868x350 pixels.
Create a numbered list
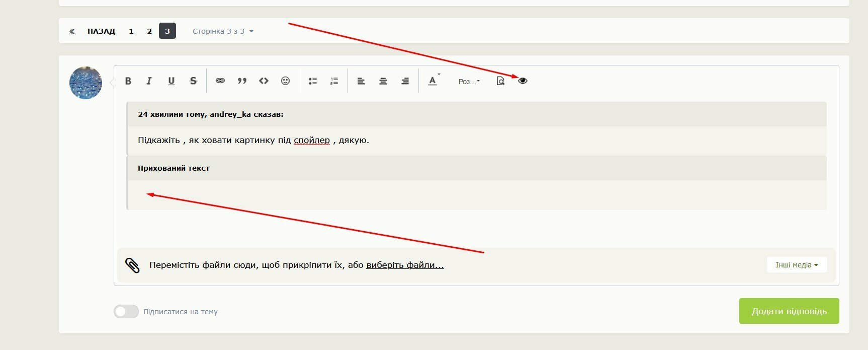pos(334,81)
